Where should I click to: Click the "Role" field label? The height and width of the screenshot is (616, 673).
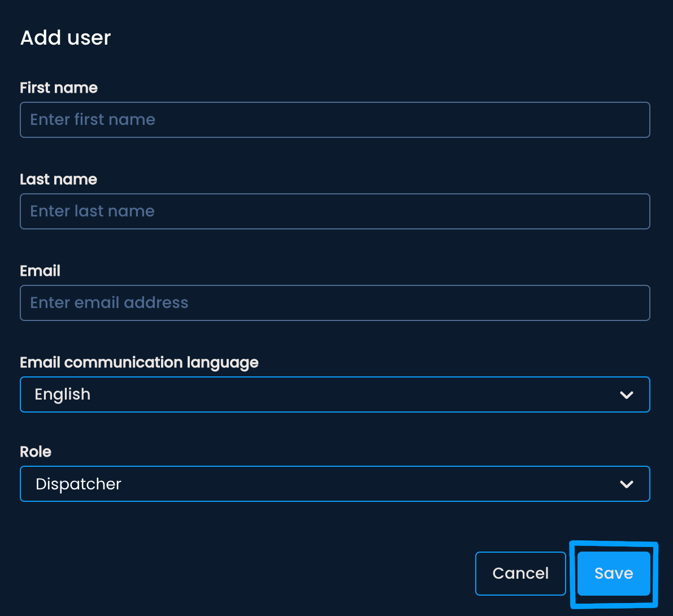[36, 452]
